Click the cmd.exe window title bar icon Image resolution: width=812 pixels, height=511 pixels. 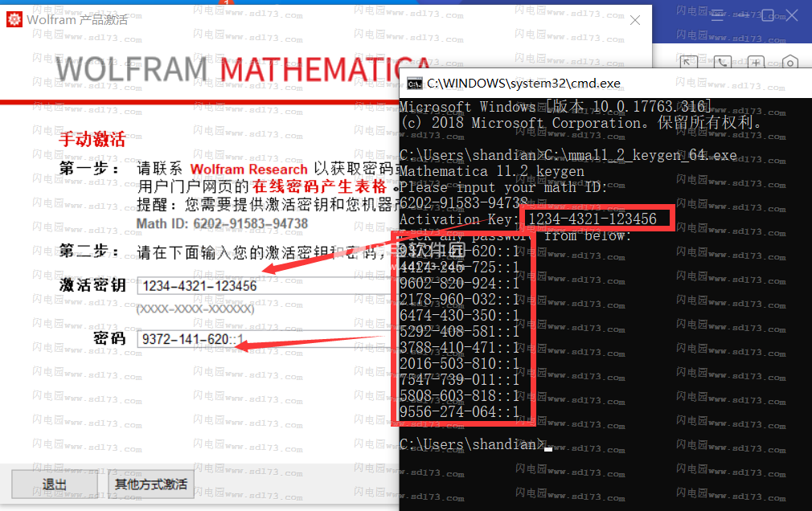(414, 84)
